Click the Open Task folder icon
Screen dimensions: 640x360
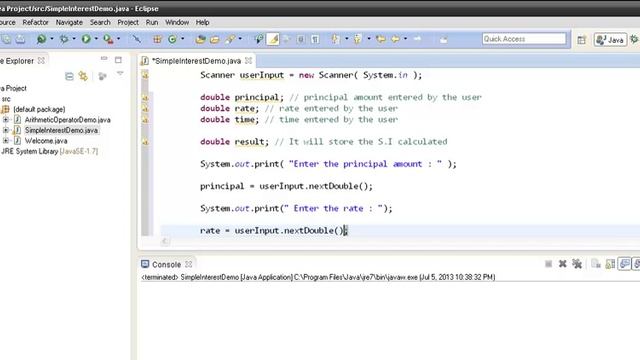(x=215, y=39)
